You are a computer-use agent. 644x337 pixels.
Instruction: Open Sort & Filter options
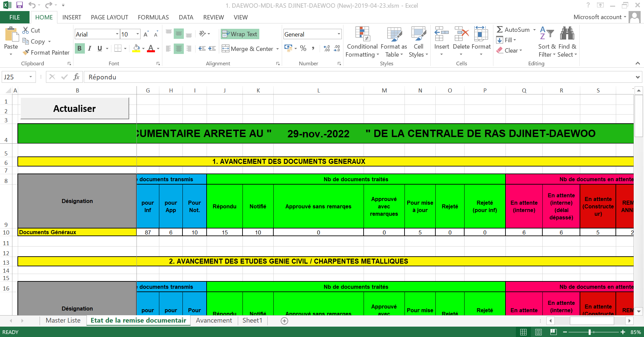tap(547, 42)
